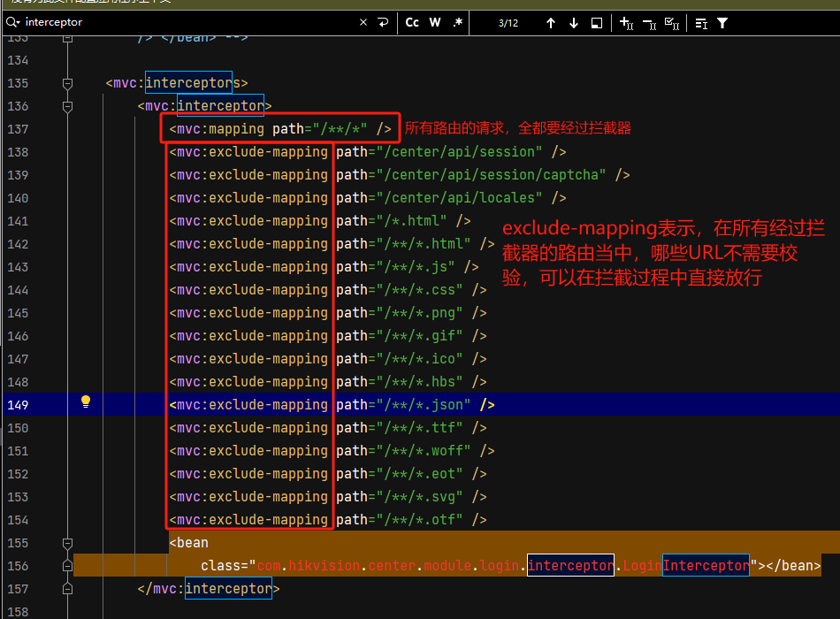Screen dimensions: 840x619
Task: Unselect occurrence with the minus cursor icon
Action: [649, 23]
